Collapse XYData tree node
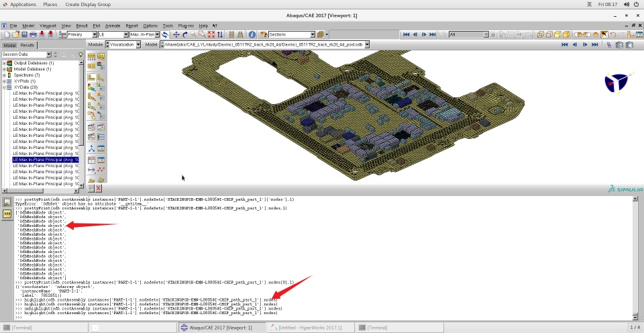Viewport: 644px width, 333px height. tap(4, 87)
